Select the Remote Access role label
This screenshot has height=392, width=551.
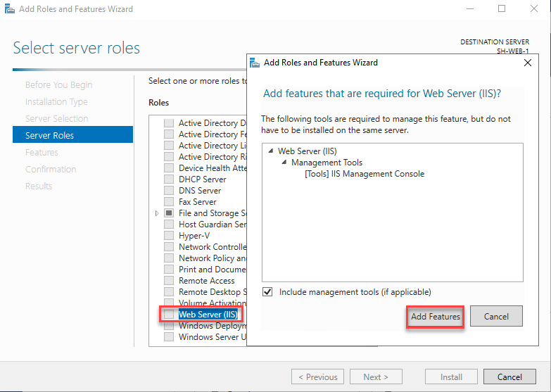coord(207,281)
